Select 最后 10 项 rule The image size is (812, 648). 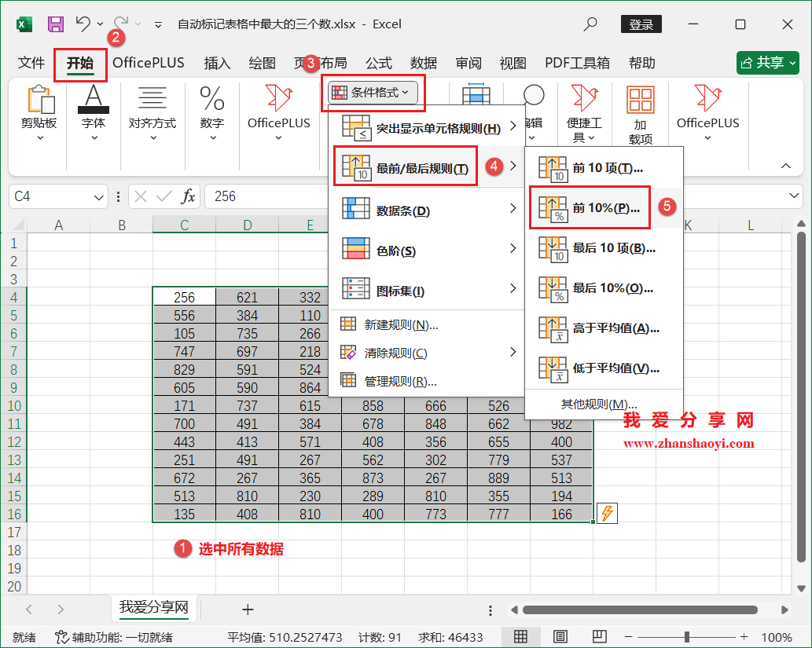pyautogui.click(x=604, y=248)
